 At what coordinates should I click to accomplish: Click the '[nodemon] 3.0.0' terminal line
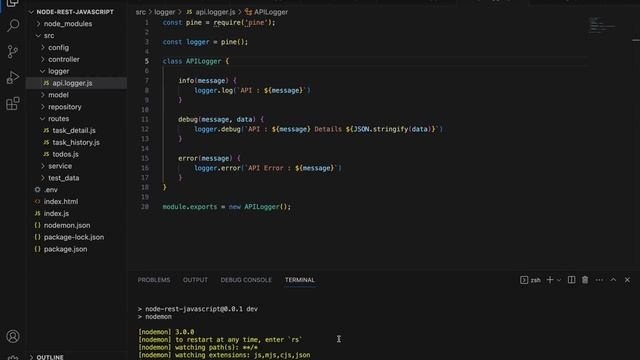[x=166, y=332]
